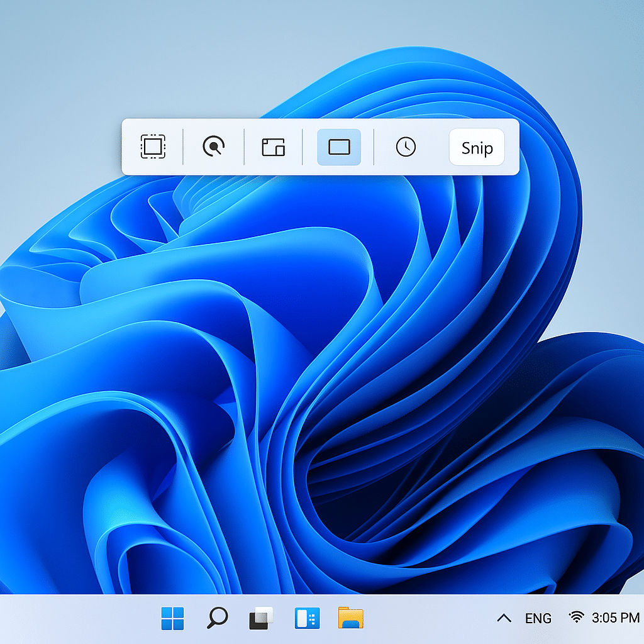Open the 3:05 PM clock flyout
This screenshot has height=644, width=644.
click(x=616, y=618)
